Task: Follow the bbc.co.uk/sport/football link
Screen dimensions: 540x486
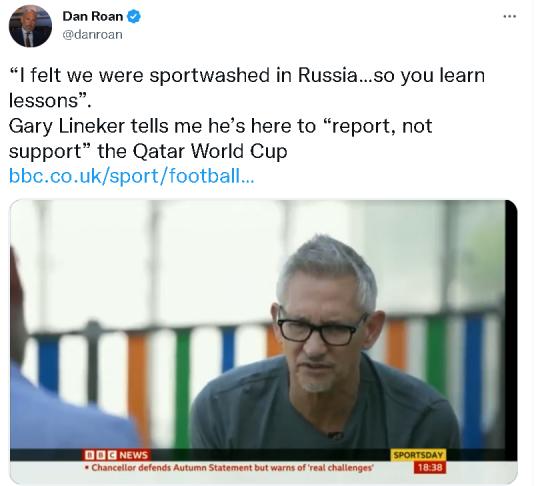Action: click(132, 176)
